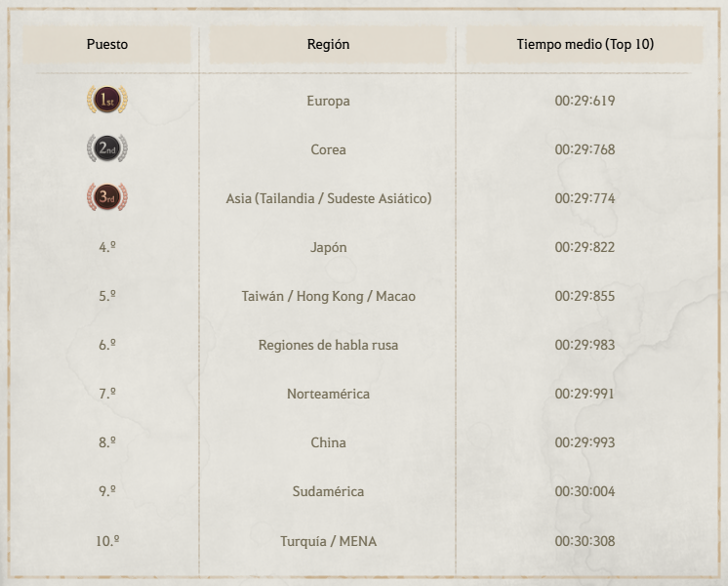
Task: Click the 3rd place bronze medal icon
Action: tap(107, 198)
